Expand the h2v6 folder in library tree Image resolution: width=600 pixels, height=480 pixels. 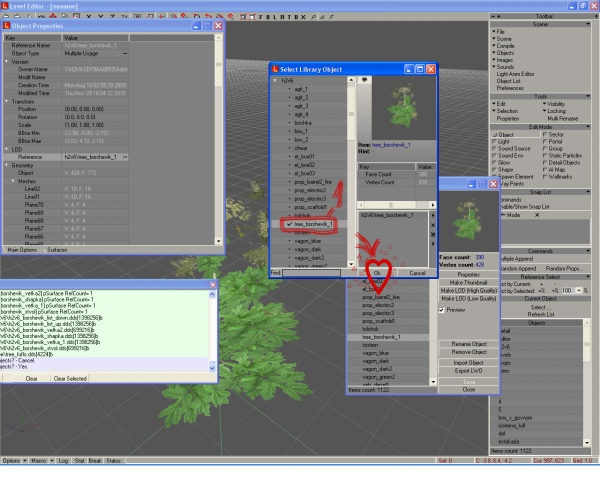pyautogui.click(x=273, y=81)
